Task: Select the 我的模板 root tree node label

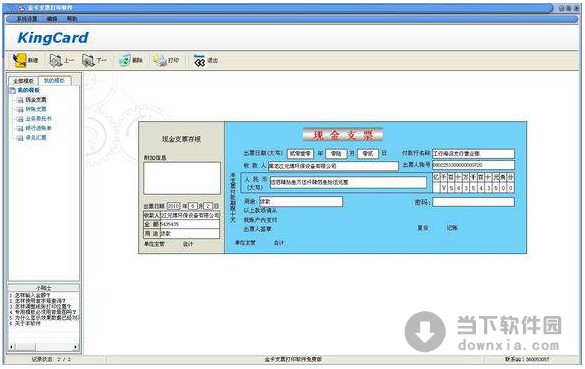Action: [x=29, y=90]
